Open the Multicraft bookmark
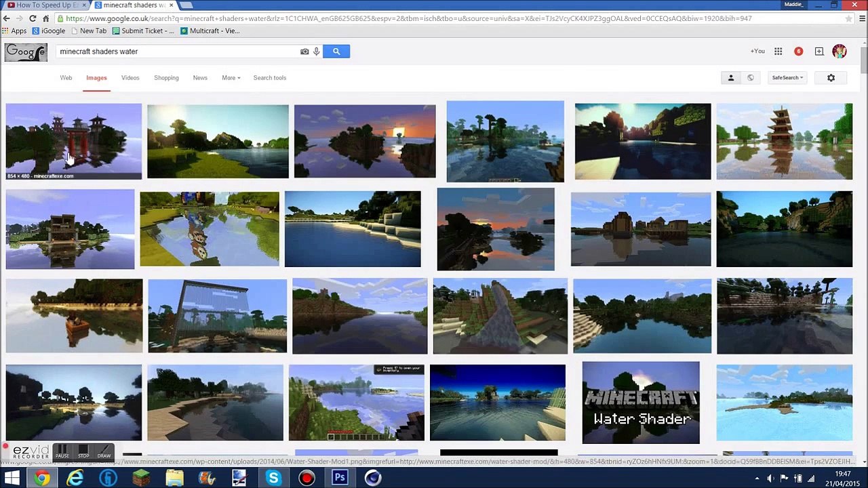 coord(210,31)
